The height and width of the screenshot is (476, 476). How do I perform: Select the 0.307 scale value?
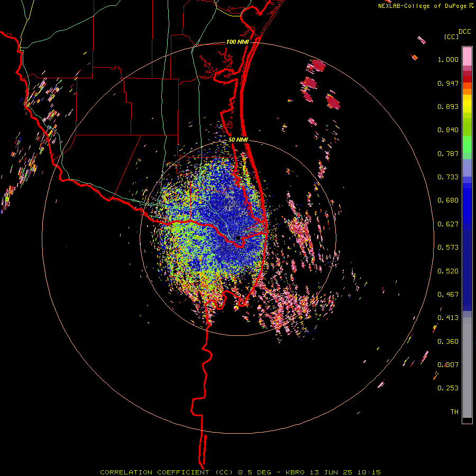tap(448, 365)
